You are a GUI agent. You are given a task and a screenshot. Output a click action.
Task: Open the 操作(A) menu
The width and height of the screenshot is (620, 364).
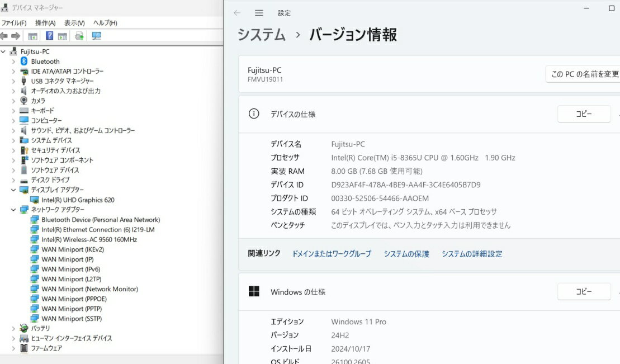tap(45, 23)
